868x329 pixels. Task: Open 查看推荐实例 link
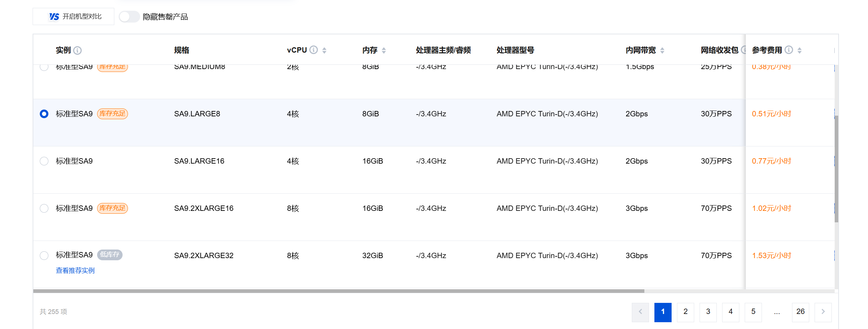pos(75,271)
